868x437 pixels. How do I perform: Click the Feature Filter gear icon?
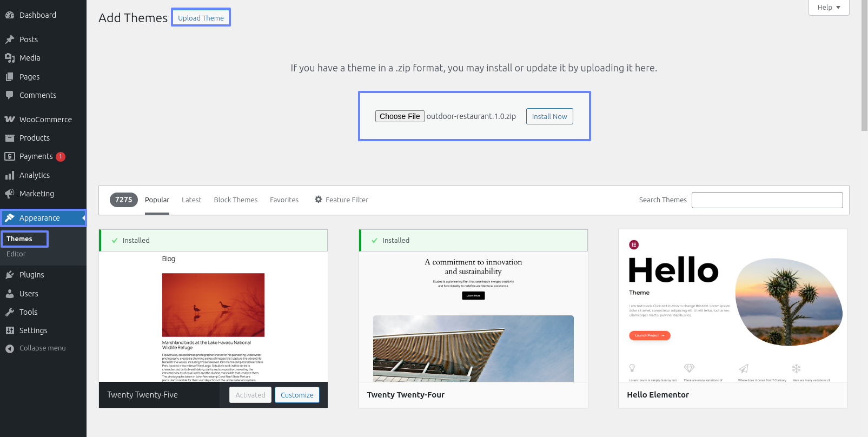coord(319,200)
